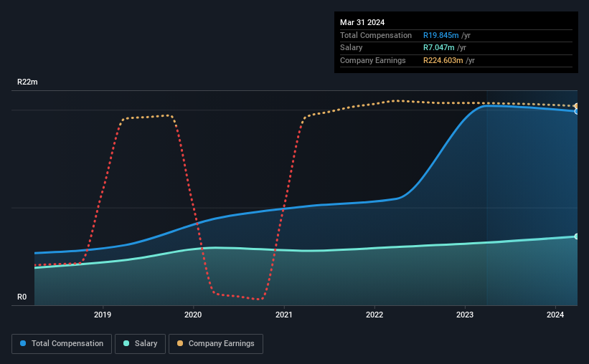Screen dimensions: 589x364
Task: Click the R19.845m total compensation value
Action: pos(441,35)
